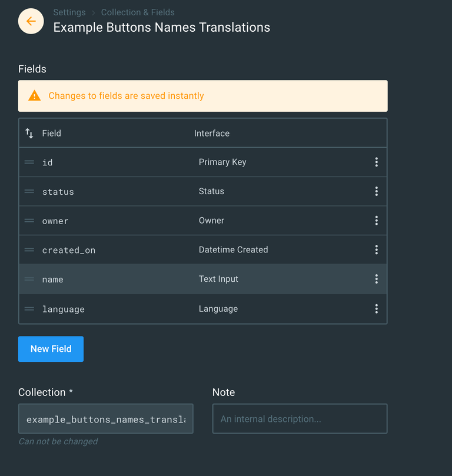This screenshot has height=476, width=452.
Task: Click the Note internal description input
Action: [x=300, y=419]
